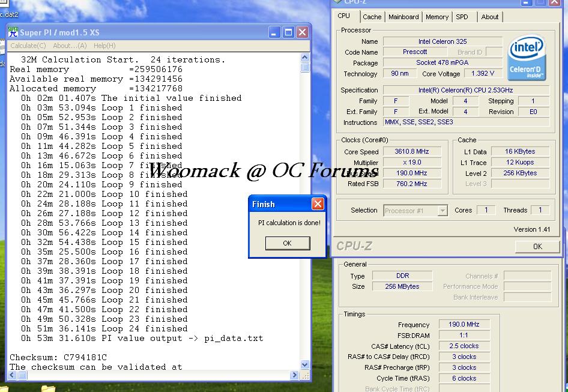This screenshot has height=392, width=568.
Task: Click the Multiplier value 'x 19.0'
Action: click(x=412, y=162)
